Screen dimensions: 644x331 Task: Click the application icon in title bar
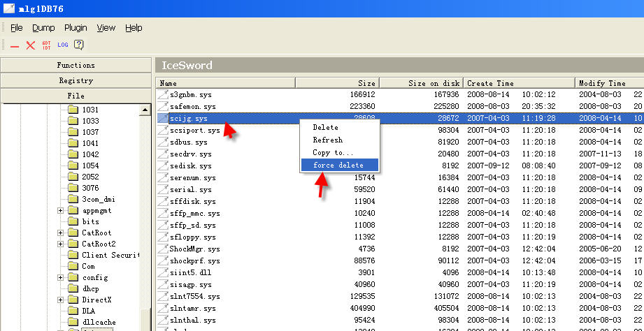[8, 8]
